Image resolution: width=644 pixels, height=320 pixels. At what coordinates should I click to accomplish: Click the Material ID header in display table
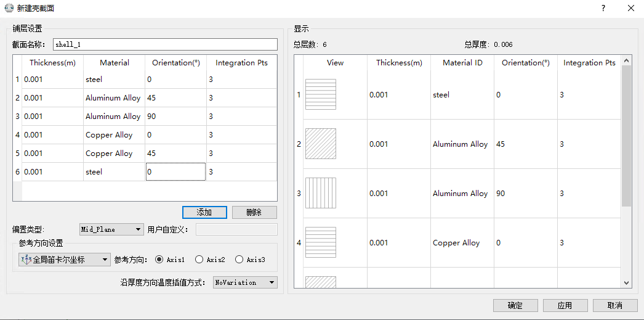462,62
